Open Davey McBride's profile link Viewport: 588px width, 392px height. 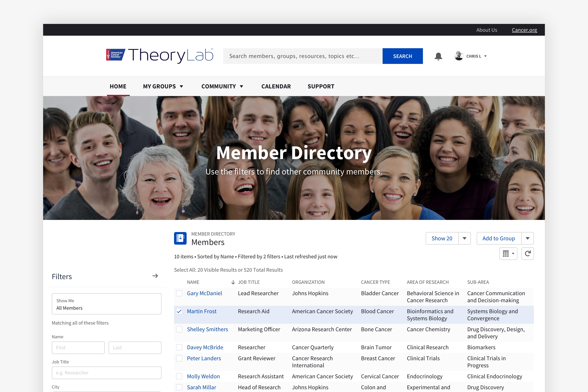click(x=205, y=347)
